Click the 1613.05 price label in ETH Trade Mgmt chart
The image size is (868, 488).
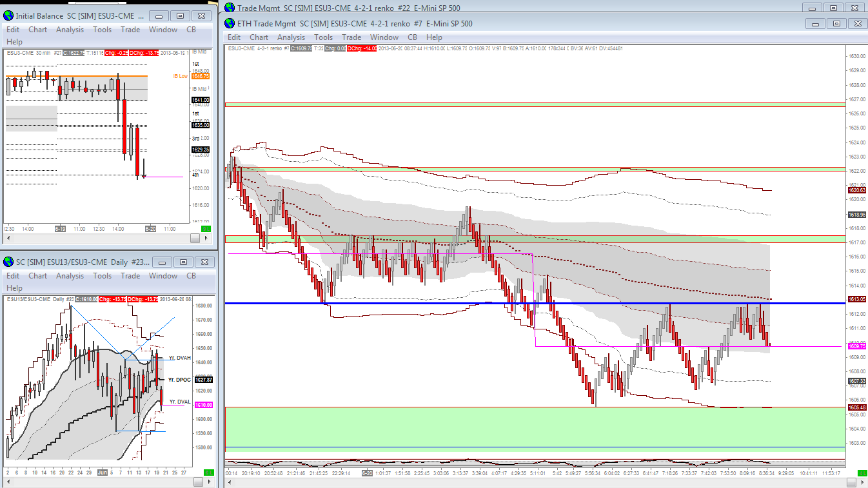pos(857,299)
